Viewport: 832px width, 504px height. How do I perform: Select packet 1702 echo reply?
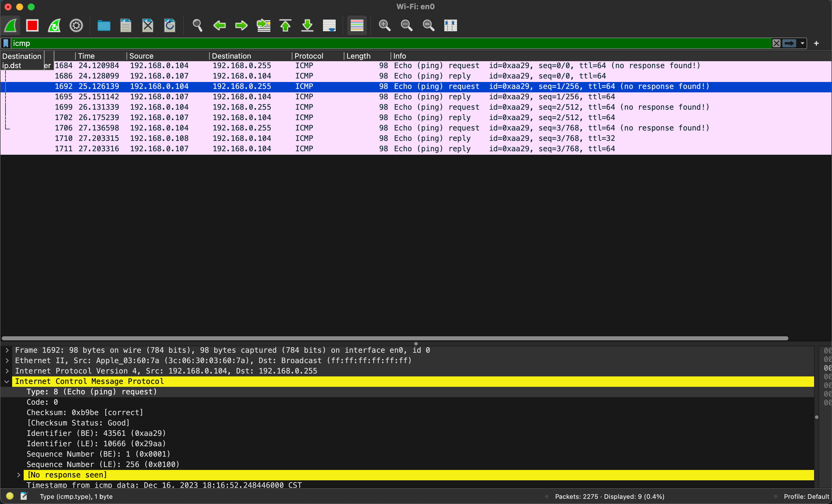tap(416, 118)
